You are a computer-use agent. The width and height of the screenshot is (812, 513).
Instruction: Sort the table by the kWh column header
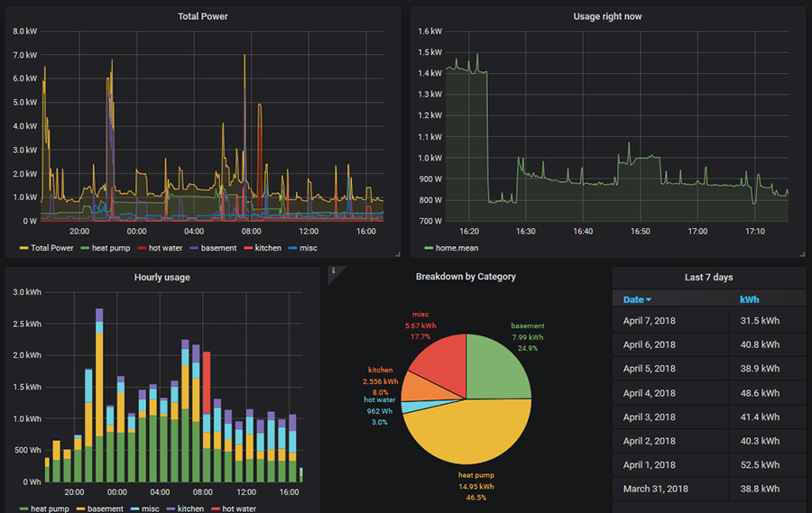coord(749,300)
